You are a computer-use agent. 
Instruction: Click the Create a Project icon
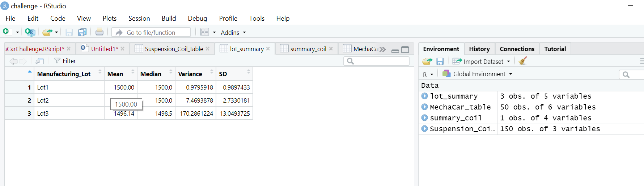pos(30,32)
